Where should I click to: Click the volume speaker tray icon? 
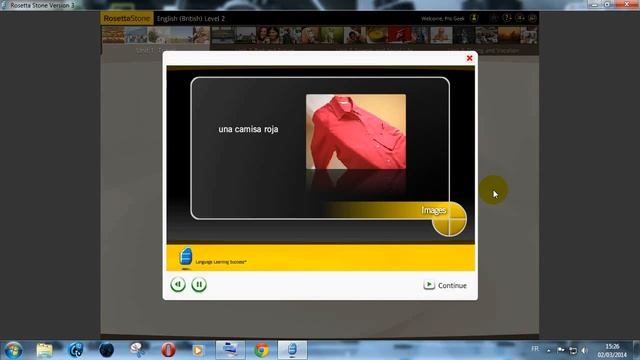(x=584, y=350)
